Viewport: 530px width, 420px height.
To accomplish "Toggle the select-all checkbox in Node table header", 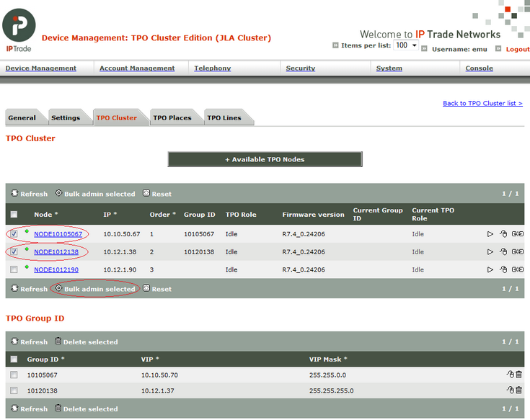I will pos(14,215).
